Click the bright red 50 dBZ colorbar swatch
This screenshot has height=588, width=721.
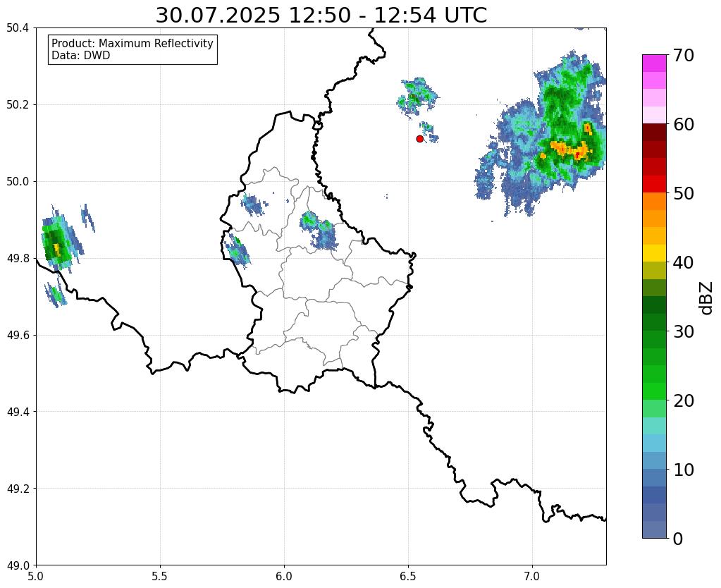[654, 184]
